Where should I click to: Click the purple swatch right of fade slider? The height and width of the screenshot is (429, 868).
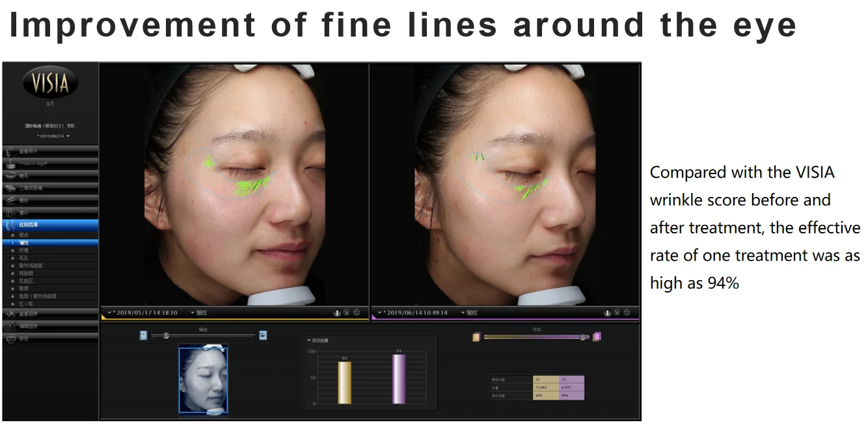pos(597,337)
